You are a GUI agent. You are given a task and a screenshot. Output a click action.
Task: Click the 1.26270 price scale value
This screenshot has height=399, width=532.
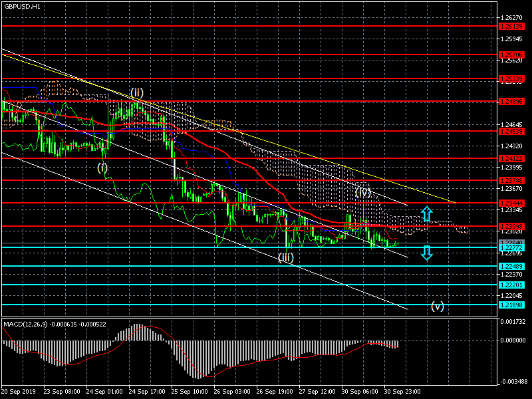pos(512,18)
